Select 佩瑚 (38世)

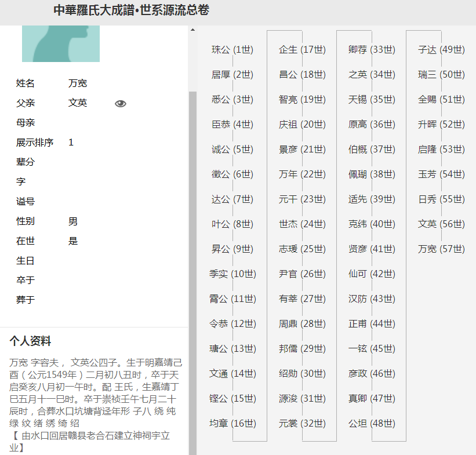point(372,174)
